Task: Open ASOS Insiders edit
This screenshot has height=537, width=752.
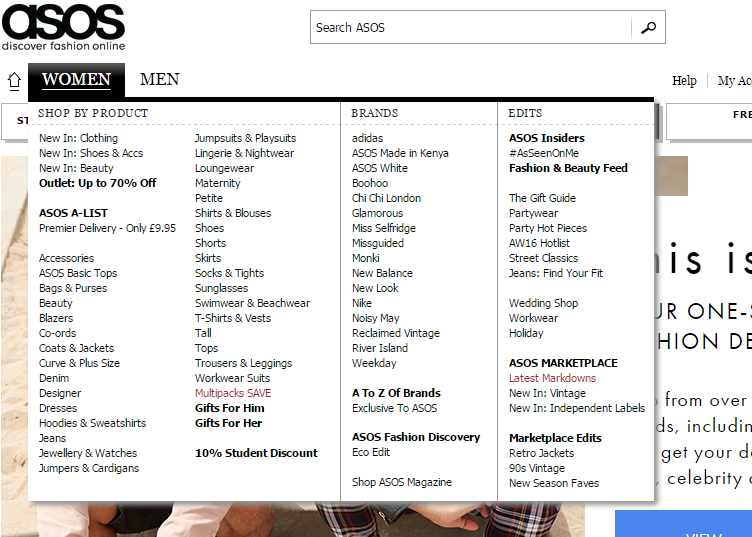Action: [x=547, y=138]
